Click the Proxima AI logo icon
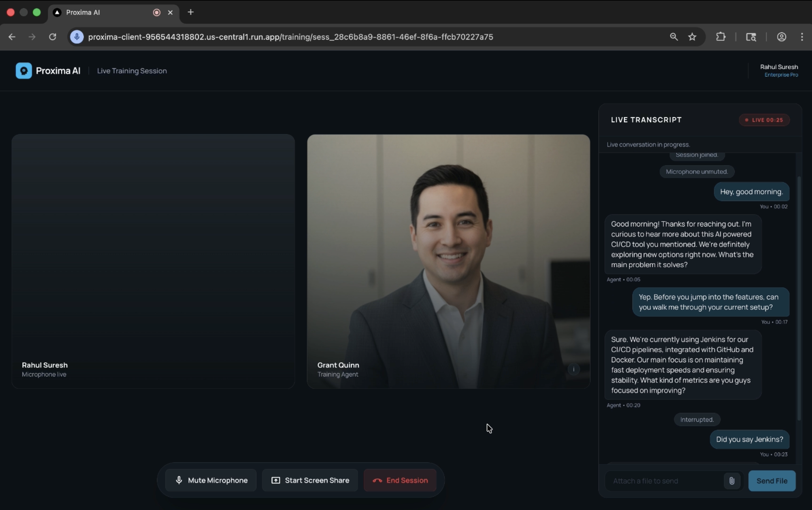Viewport: 812px width, 510px height. tap(24, 71)
